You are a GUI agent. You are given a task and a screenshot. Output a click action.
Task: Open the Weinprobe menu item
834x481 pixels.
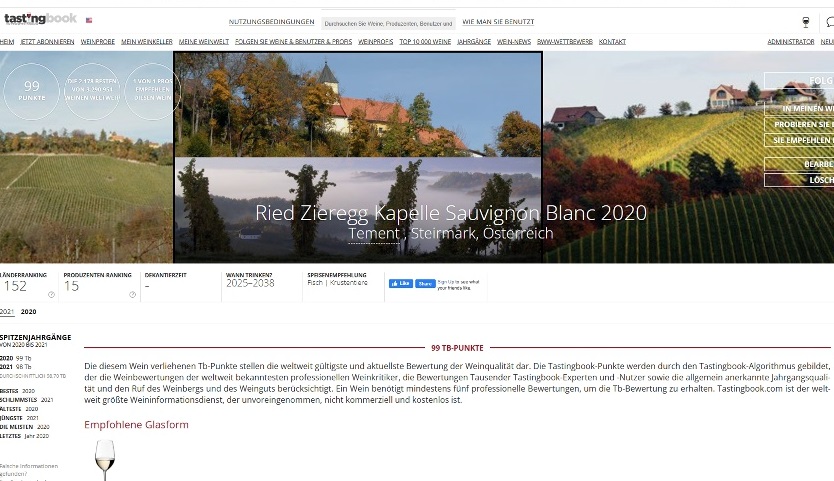pyautogui.click(x=98, y=42)
